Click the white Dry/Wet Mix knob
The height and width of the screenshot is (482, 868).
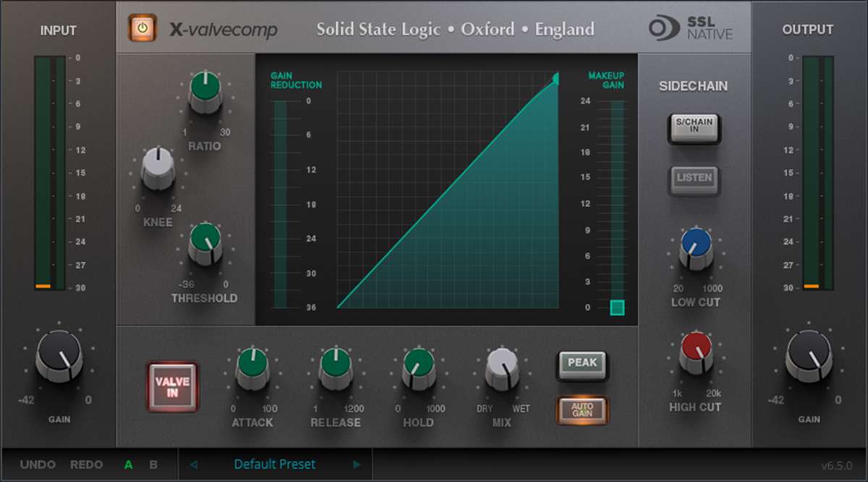pos(502,365)
